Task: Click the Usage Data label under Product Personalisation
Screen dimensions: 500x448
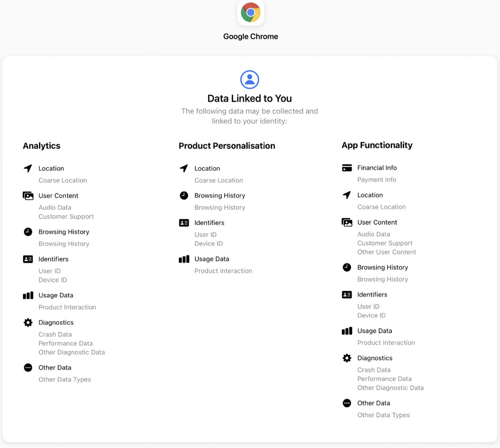Action: click(x=212, y=259)
